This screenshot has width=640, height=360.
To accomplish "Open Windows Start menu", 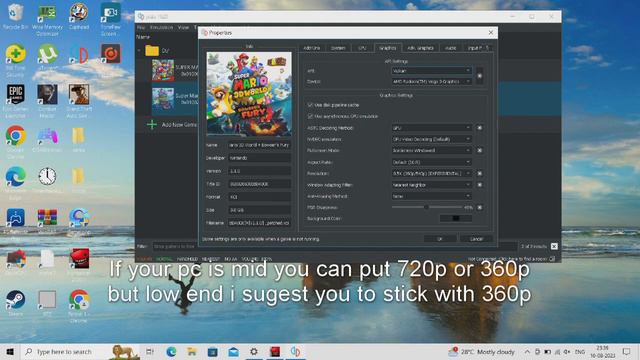I will pyautogui.click(x=10, y=351).
